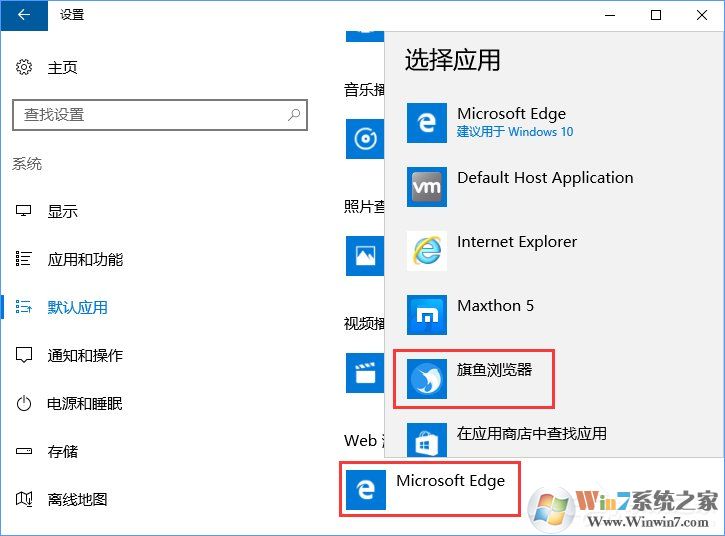Click the home gear icon

pos(24,68)
